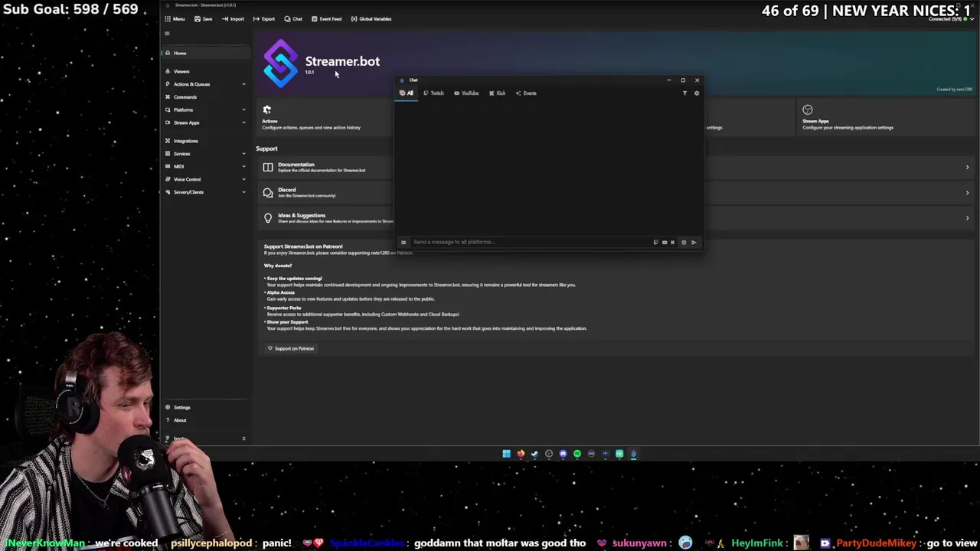Click the Streamer.bot logo

(280, 64)
